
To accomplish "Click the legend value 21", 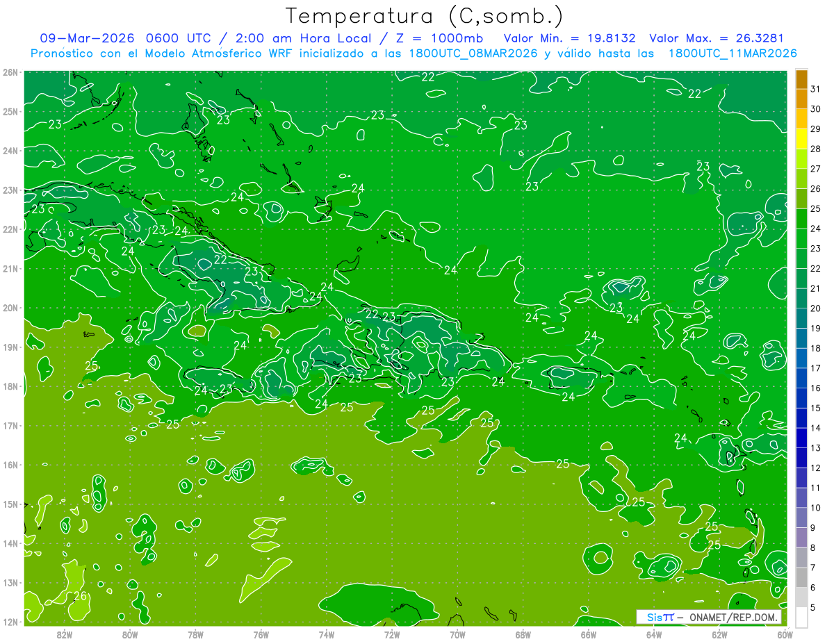I will point(815,288).
